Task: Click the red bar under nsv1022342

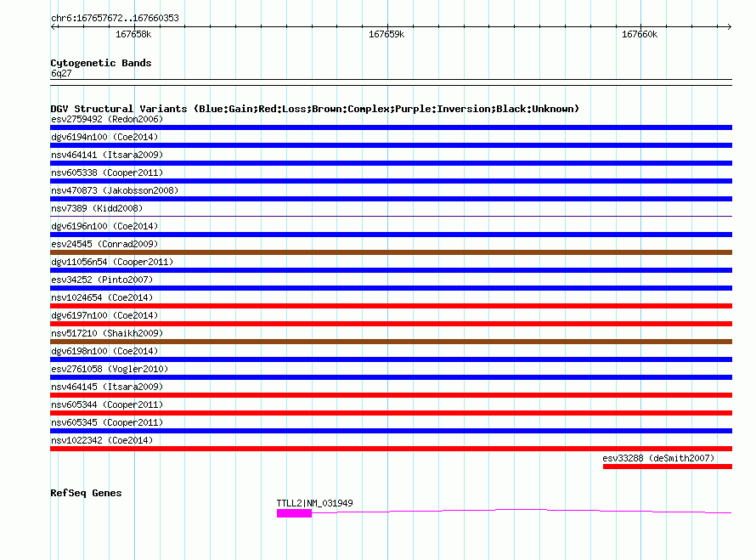Action: [391, 449]
